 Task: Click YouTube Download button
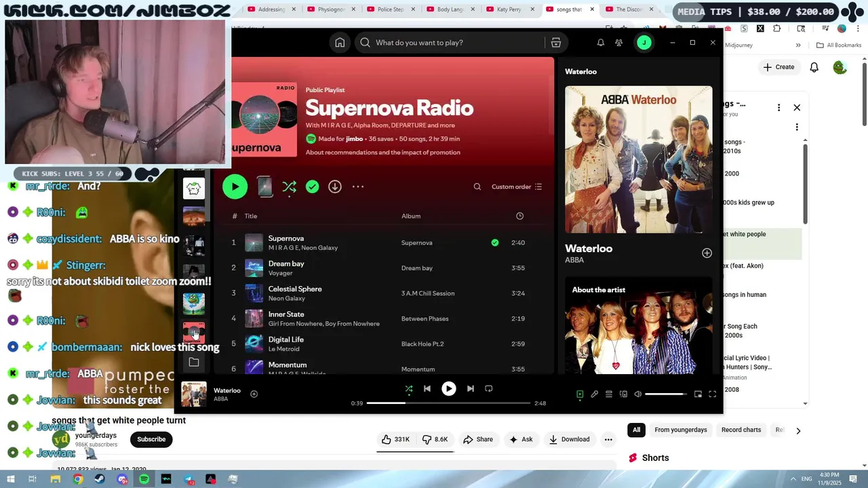(569, 440)
